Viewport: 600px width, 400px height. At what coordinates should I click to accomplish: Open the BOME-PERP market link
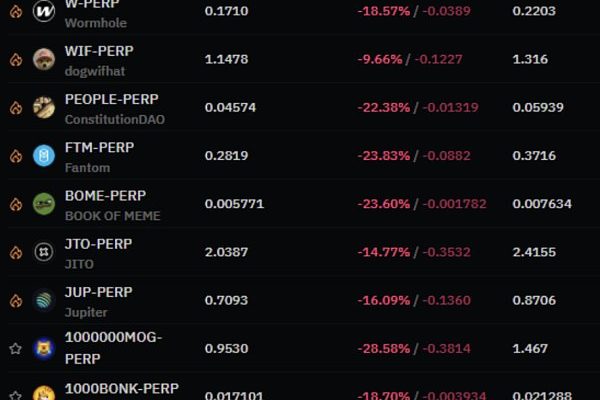tap(105, 196)
